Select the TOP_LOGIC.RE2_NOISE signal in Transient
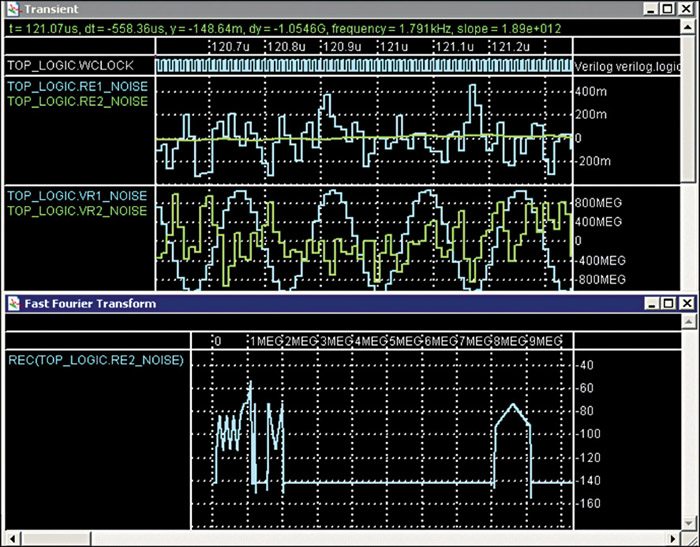This screenshot has width=700, height=547. tap(76, 102)
